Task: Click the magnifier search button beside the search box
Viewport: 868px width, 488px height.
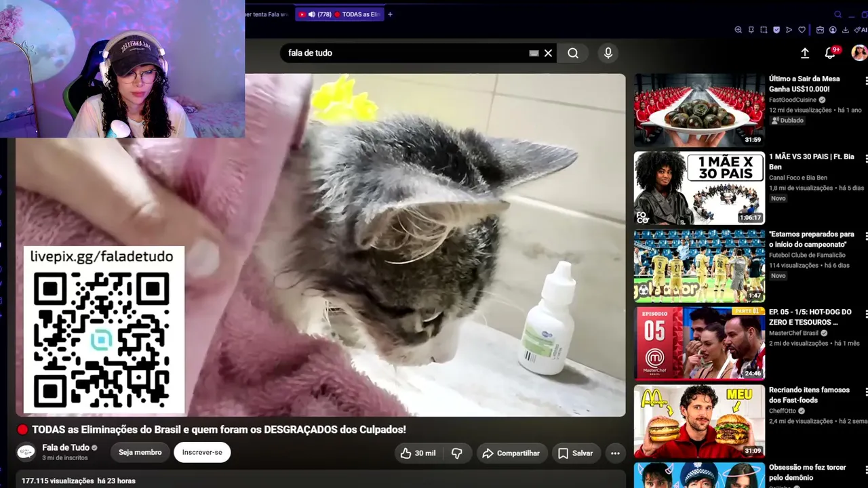Action: (x=573, y=53)
